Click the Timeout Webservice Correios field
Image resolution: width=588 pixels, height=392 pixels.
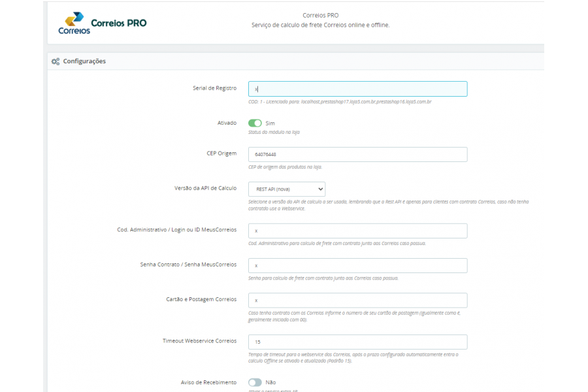(x=358, y=342)
